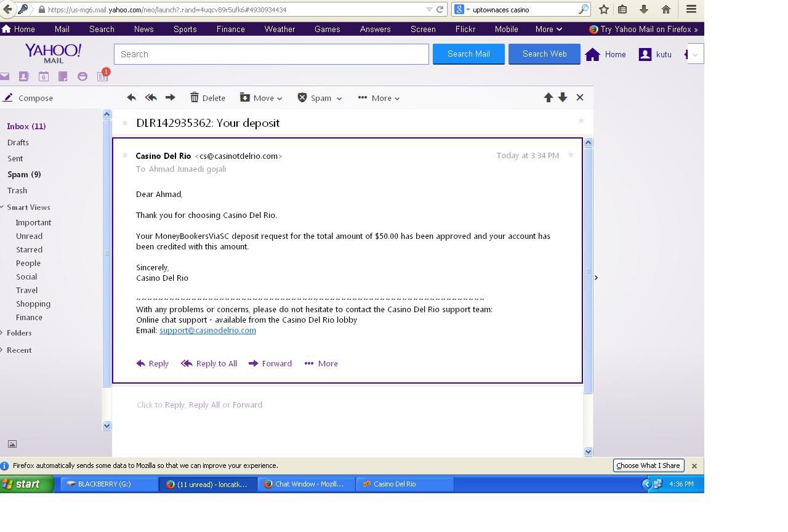Go to previous message with up arrow
Image resolution: width=788 pixels, height=532 pixels.
pos(549,97)
